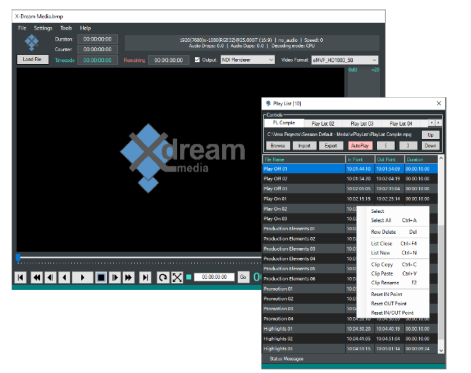
Task: Click the Down button in Play List
Action: click(x=431, y=146)
